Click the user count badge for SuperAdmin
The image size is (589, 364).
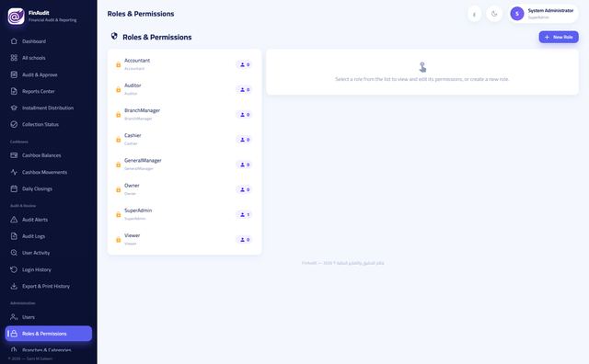245,215
